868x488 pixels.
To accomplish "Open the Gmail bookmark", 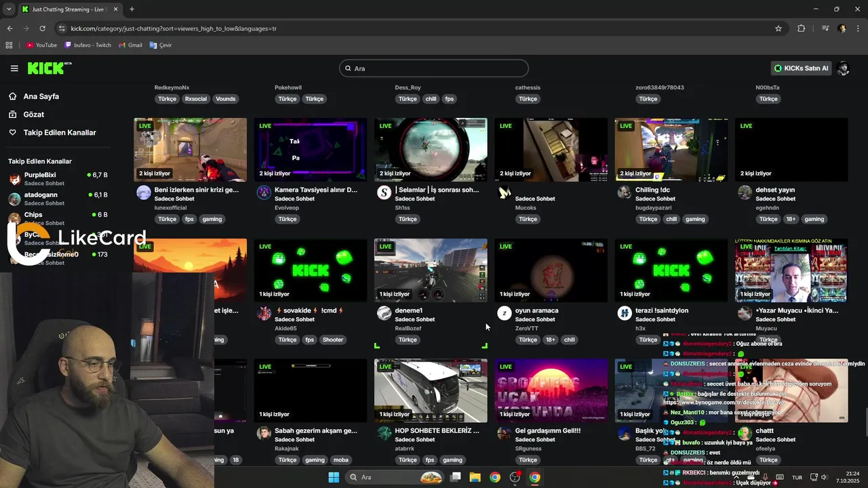I will click(x=130, y=45).
